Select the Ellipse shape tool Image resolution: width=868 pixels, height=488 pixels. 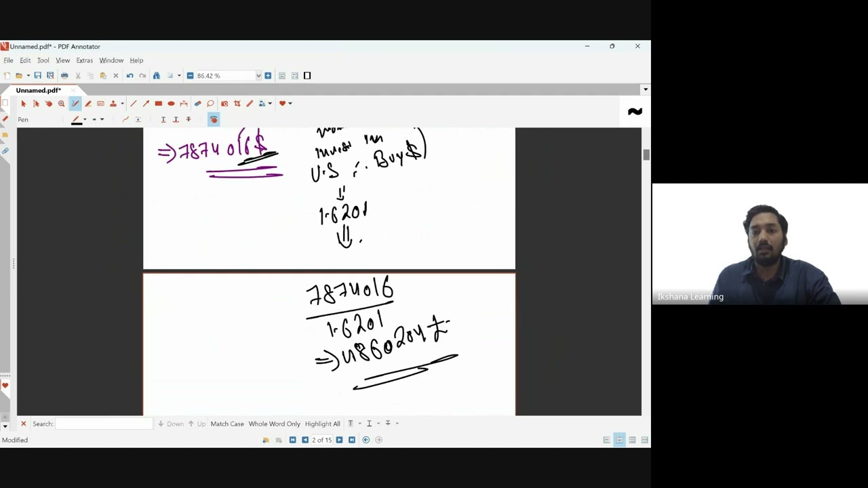(171, 103)
